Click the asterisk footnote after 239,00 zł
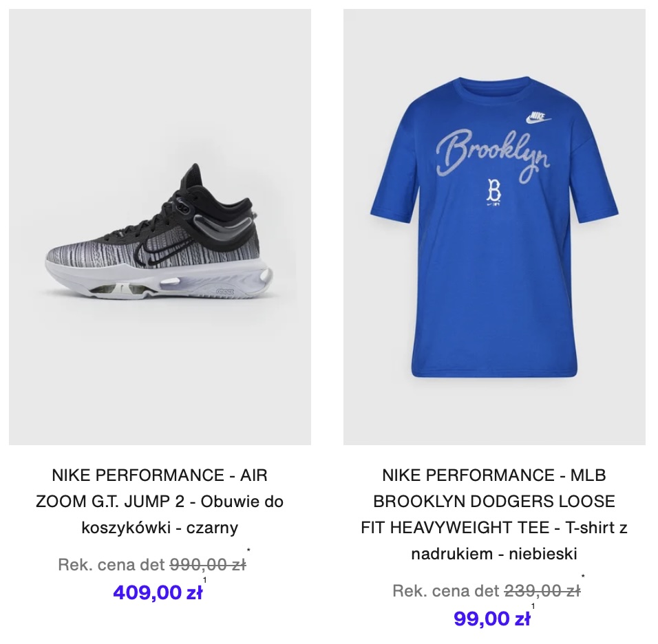The height and width of the screenshot is (644, 658). coord(583,577)
